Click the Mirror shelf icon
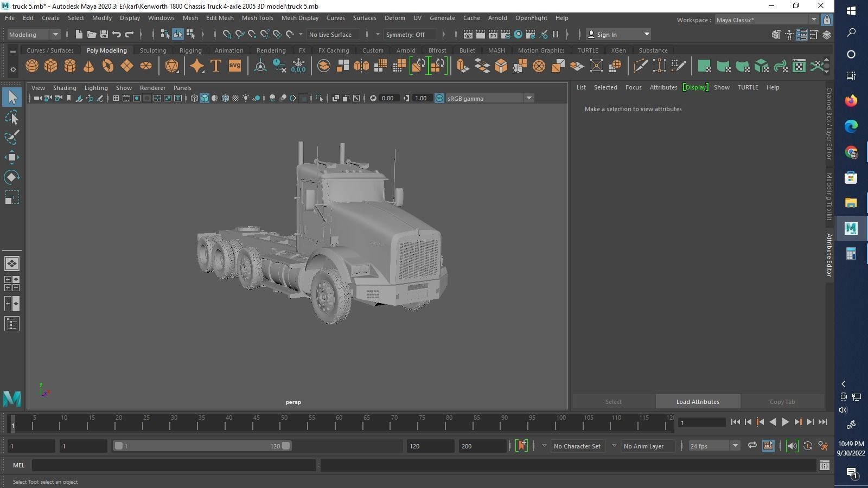 coord(361,66)
